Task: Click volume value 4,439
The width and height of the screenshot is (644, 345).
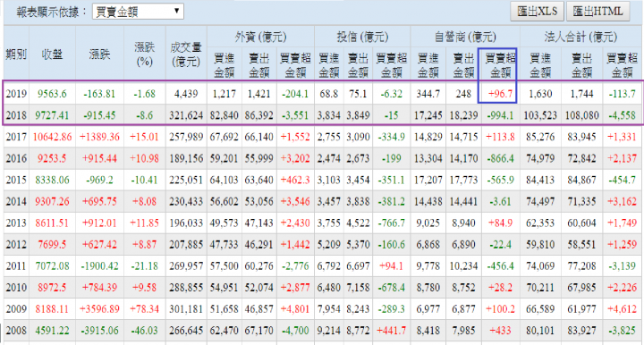Action: click(x=186, y=94)
